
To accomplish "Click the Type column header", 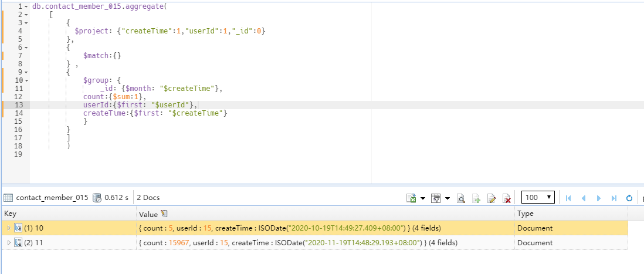I will tap(571, 214).
